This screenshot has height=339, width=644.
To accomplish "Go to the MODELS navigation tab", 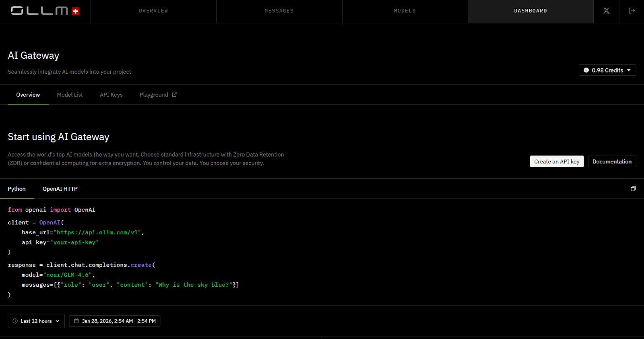I will (405, 11).
